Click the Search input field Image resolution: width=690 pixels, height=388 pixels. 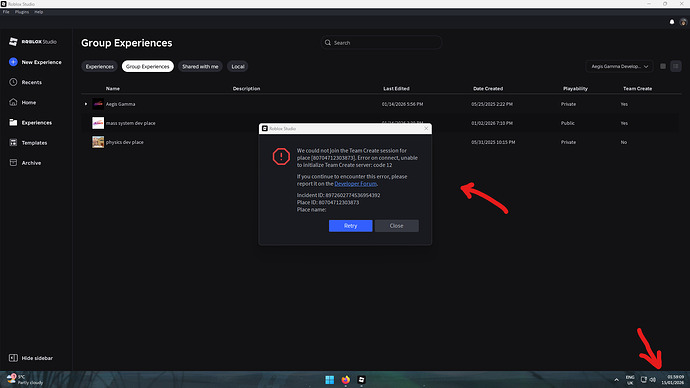381,43
